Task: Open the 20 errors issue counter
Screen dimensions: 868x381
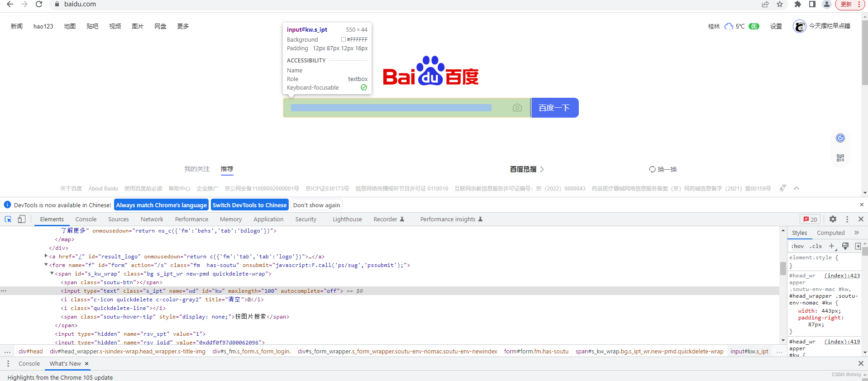Action: (x=810, y=219)
